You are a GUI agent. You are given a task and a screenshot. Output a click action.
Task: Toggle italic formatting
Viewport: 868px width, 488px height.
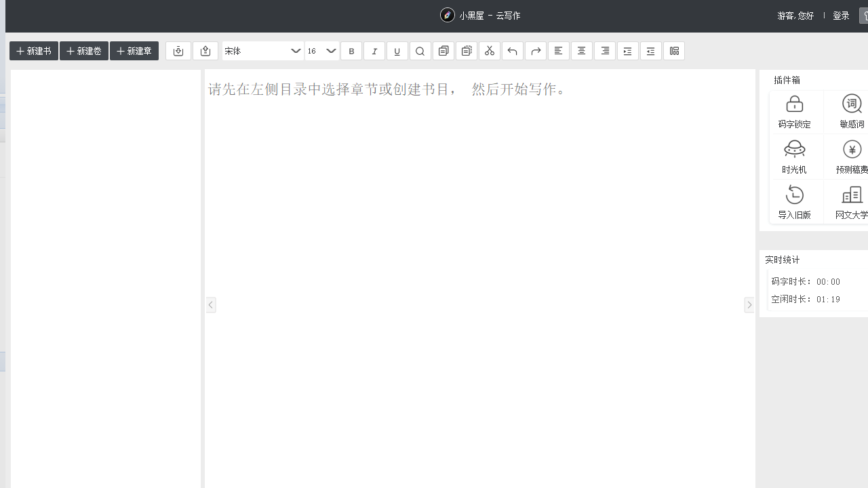374,51
